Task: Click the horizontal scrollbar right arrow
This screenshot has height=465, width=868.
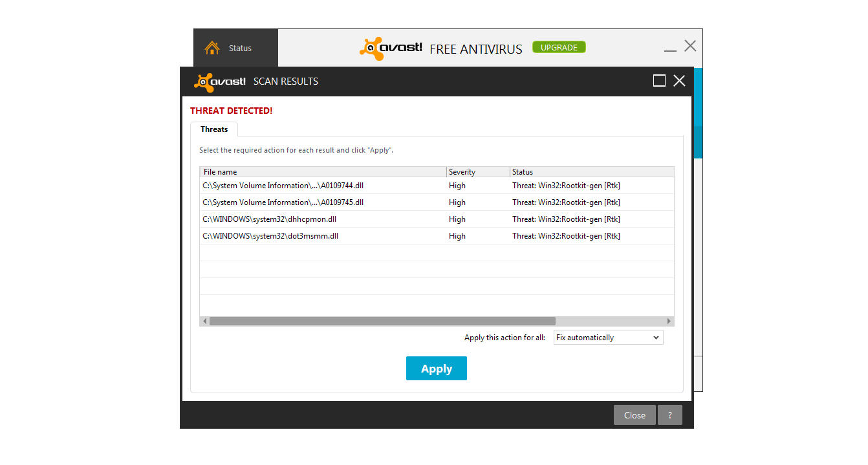Action: click(669, 321)
